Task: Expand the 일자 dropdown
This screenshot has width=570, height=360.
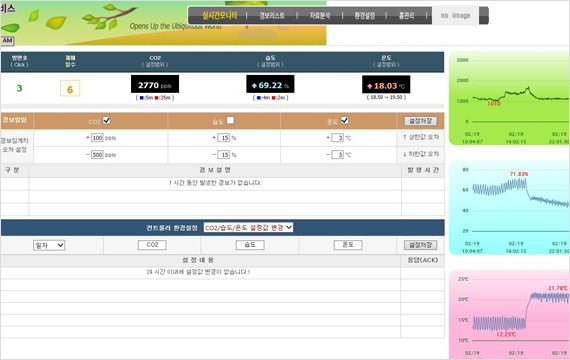Action: [x=49, y=245]
